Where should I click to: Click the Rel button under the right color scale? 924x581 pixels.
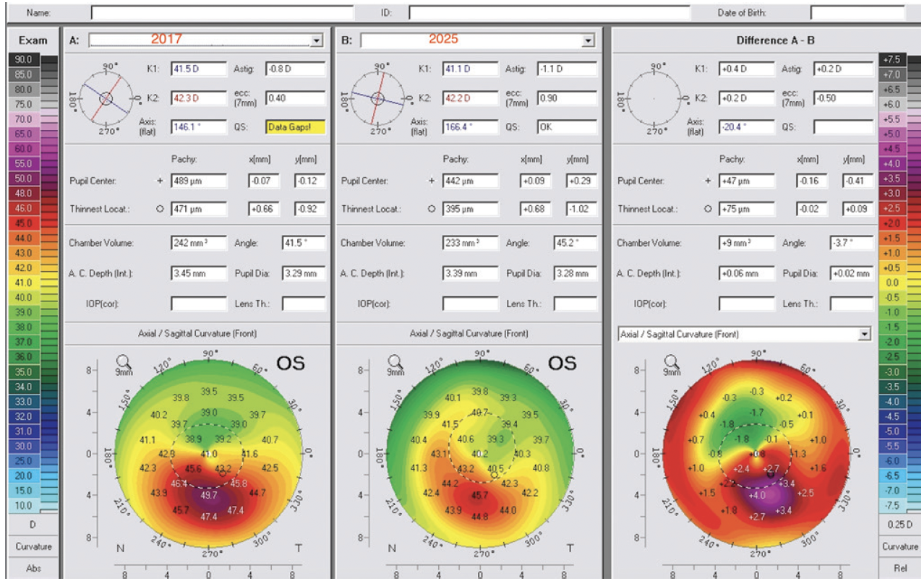(x=900, y=568)
